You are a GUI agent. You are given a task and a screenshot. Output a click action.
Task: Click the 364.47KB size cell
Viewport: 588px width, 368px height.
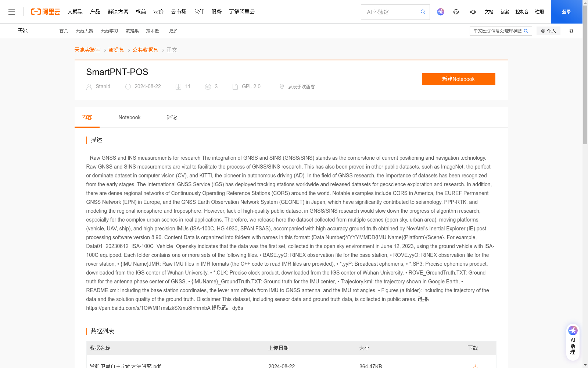[370, 366]
